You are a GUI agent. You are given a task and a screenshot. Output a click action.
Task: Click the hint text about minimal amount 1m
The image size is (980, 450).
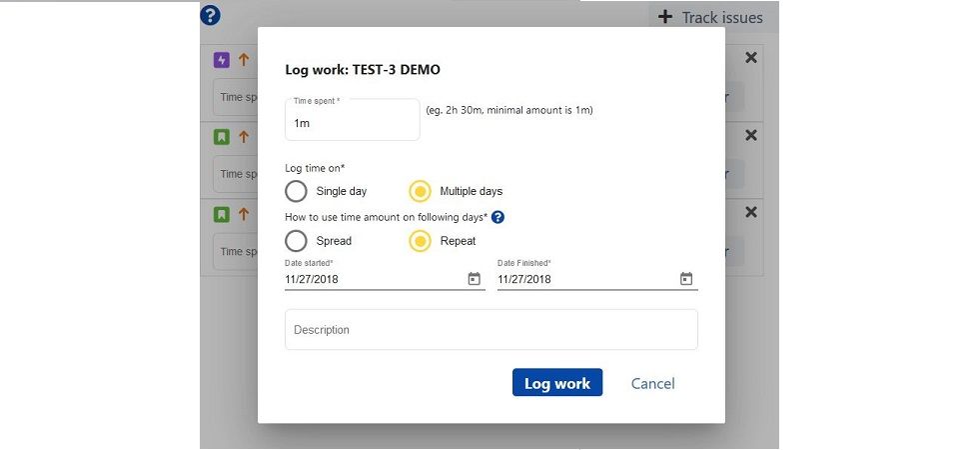(509, 110)
